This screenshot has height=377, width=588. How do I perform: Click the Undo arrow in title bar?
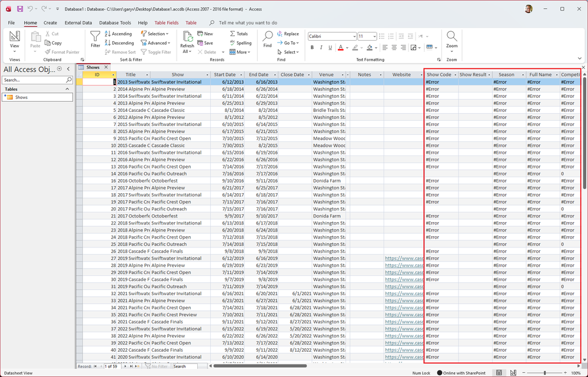click(31, 9)
